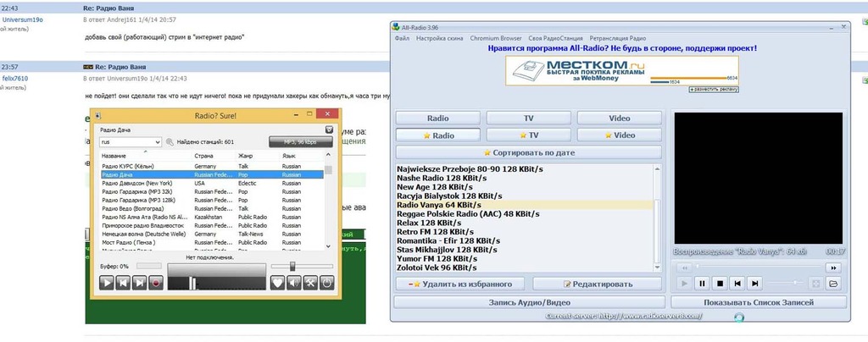Stop playback in All-Radio player

click(x=719, y=284)
